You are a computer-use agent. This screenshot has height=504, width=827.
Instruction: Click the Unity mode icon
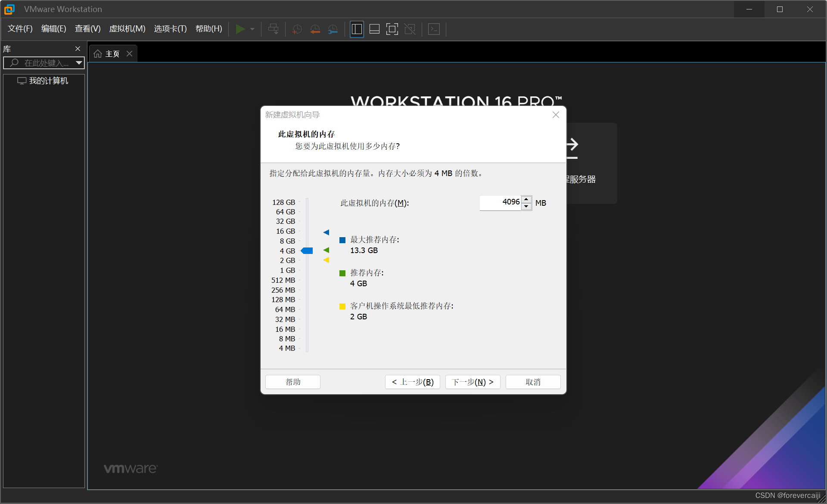410,29
